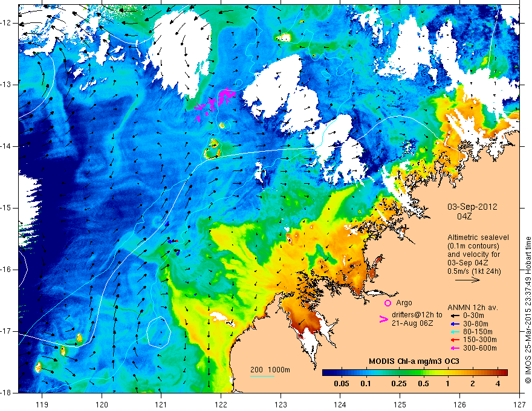532x411 pixels.
Task: Click the '21-Aug 06Z' legend text
Action: [x=412, y=323]
